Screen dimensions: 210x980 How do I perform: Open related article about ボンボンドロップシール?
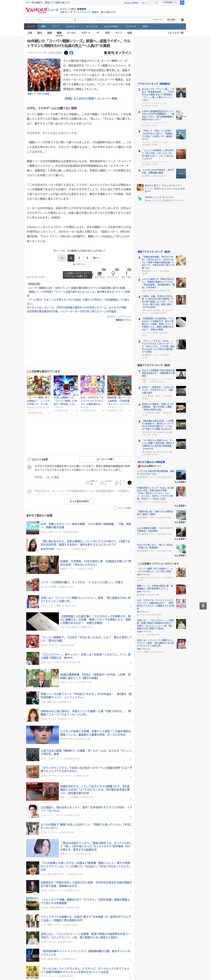(76, 307)
